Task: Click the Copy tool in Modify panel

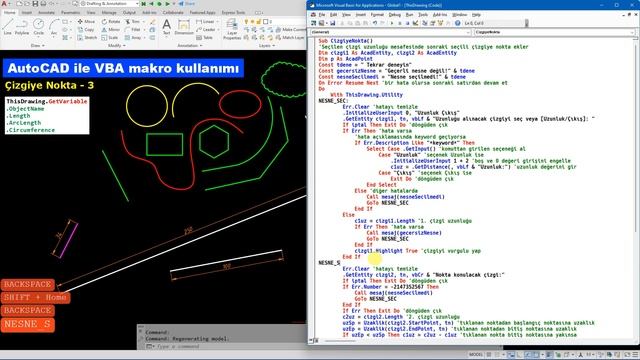Action: click(86, 29)
